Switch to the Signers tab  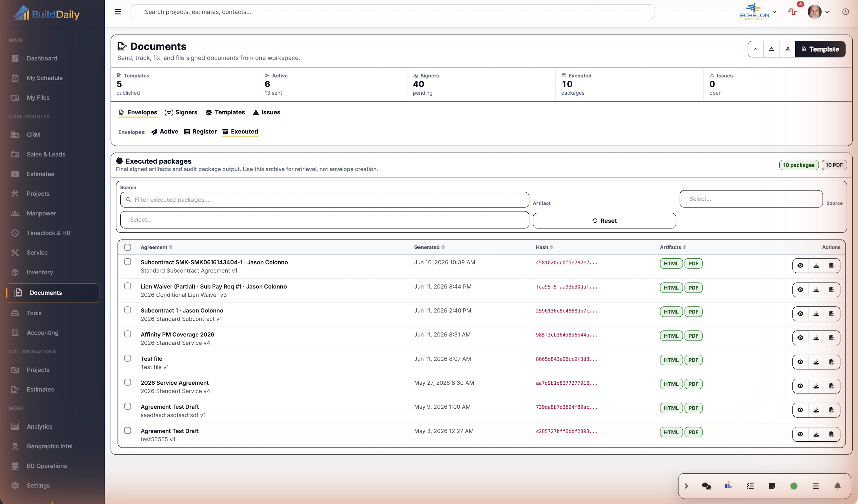(181, 112)
